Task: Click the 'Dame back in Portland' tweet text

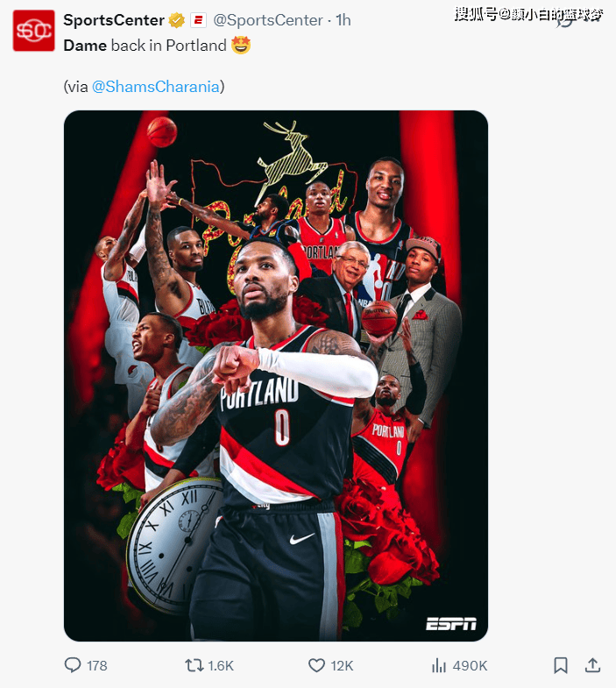Action: coord(145,46)
